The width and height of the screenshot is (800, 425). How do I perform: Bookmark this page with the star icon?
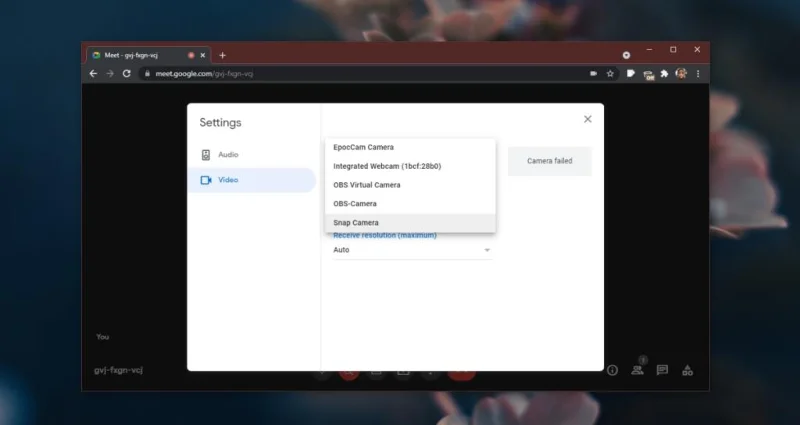610,73
